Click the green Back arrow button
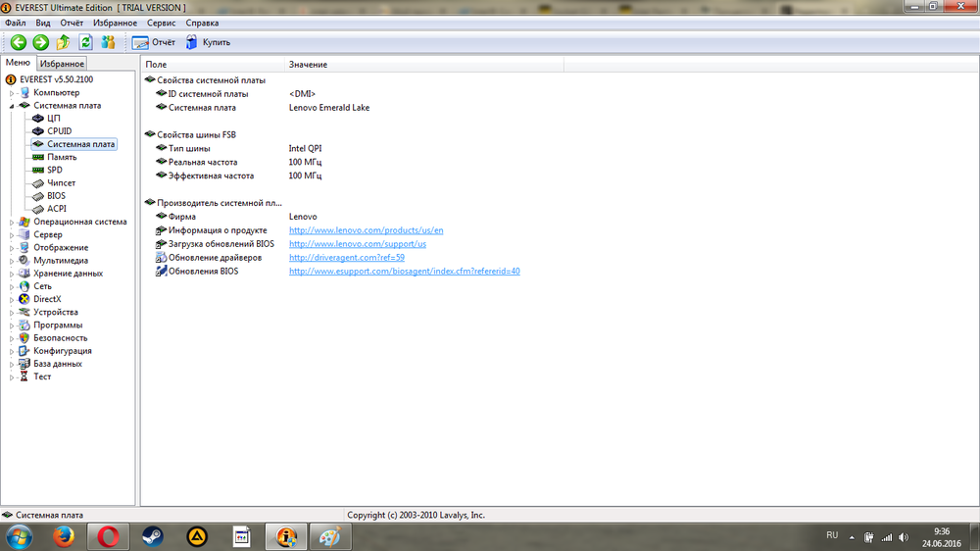 (x=18, y=42)
